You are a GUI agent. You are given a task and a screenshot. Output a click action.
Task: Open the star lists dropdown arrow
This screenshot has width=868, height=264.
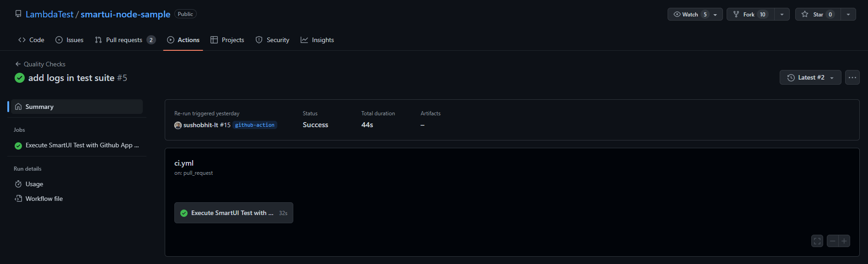(x=848, y=14)
